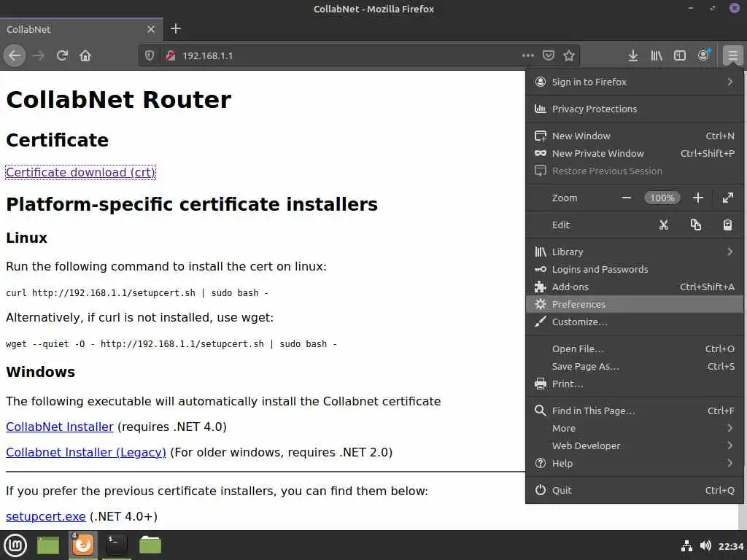747x560 pixels.
Task: Open the Linux Mint start menu
Action: [x=15, y=545]
